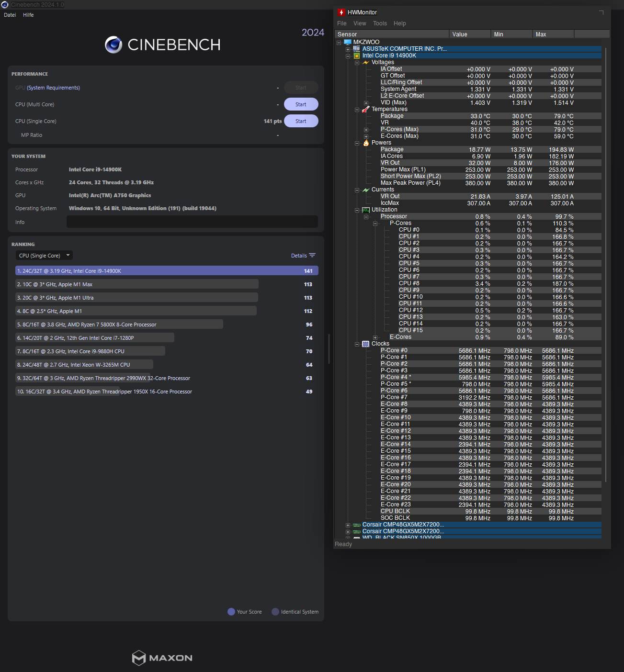Screen dimensions: 624x672
Task: Click the Identical System legend dot
Action: point(275,612)
